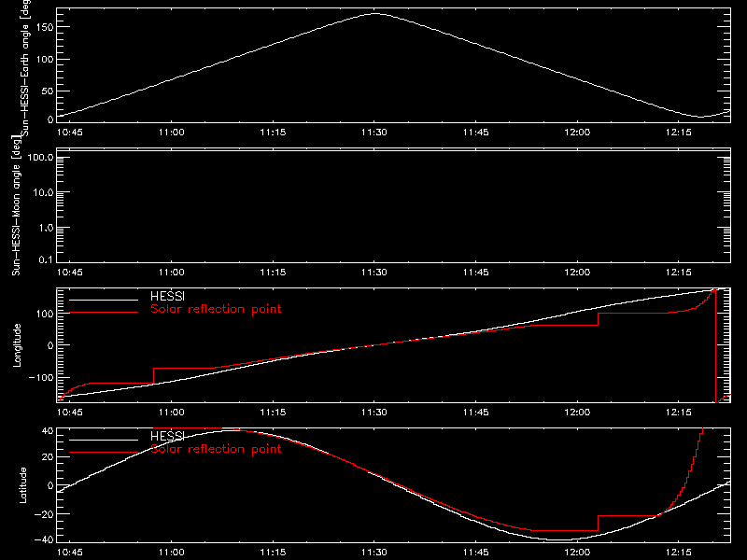Click the Sun-HESSI-Earth angle [deg] axis title
747x560 pixels.
tap(25, 68)
